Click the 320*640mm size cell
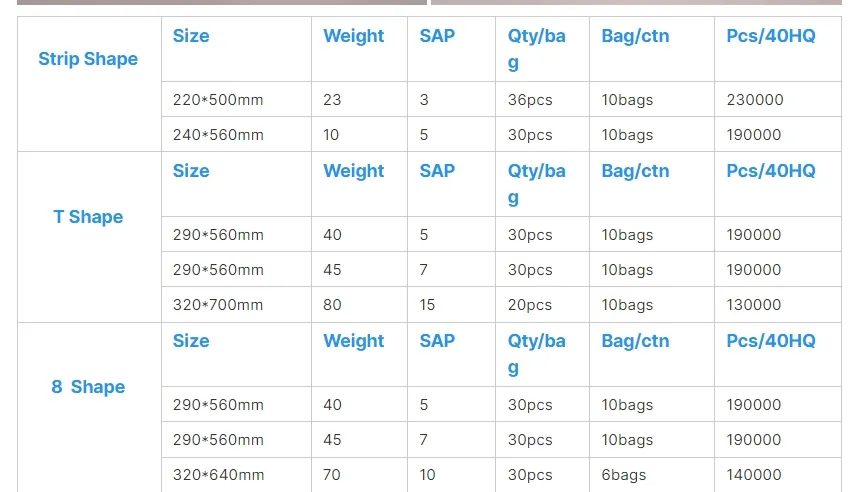 (218, 475)
